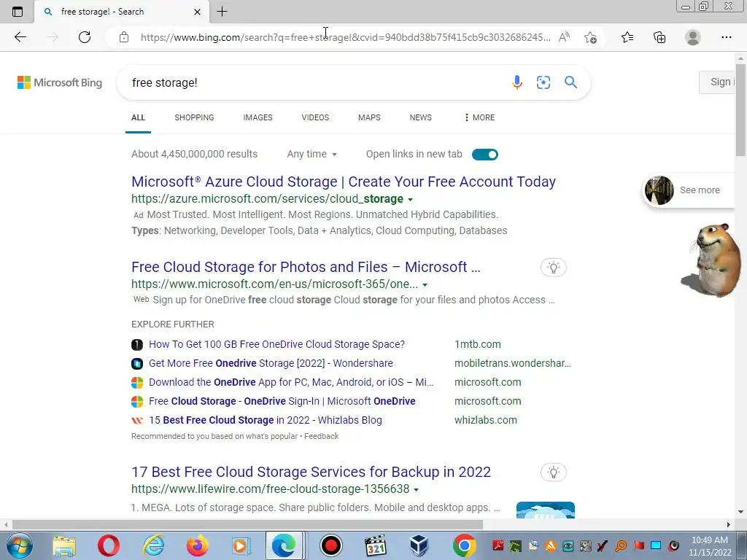
Task: Open 15 Best Free Cloud Storage Whizlabs link
Action: (266, 420)
